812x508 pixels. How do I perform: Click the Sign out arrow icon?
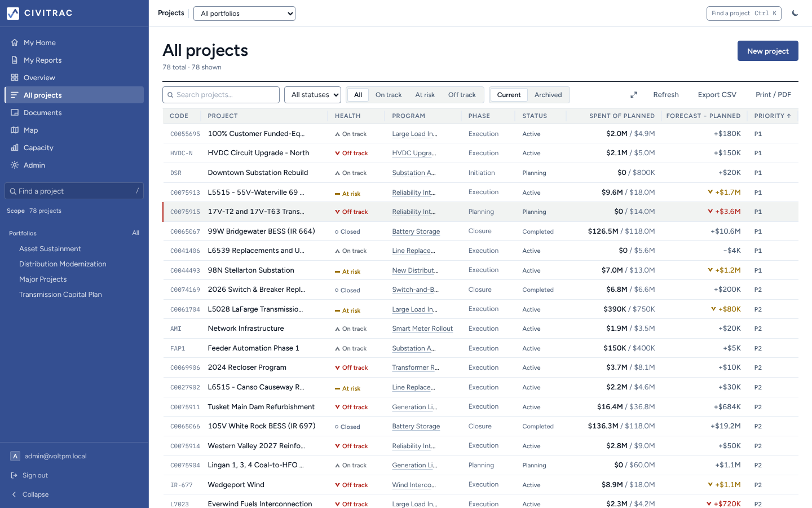pyautogui.click(x=15, y=475)
